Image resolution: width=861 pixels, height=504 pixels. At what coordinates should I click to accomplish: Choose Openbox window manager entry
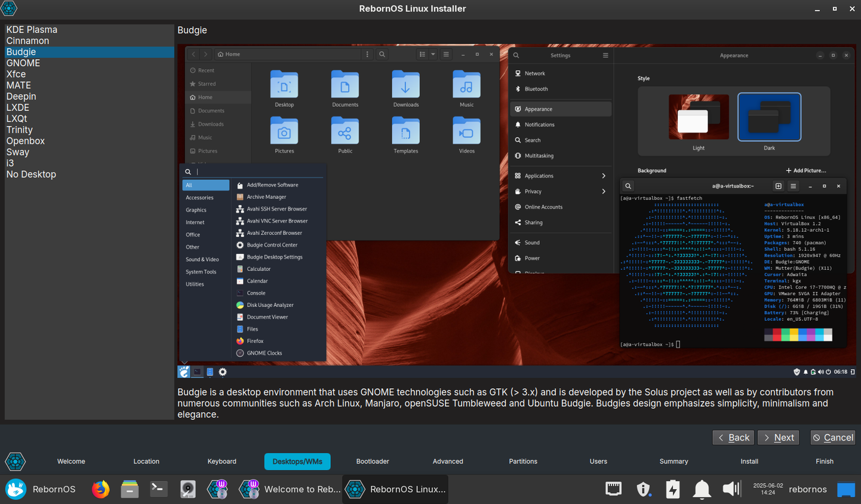click(90, 141)
